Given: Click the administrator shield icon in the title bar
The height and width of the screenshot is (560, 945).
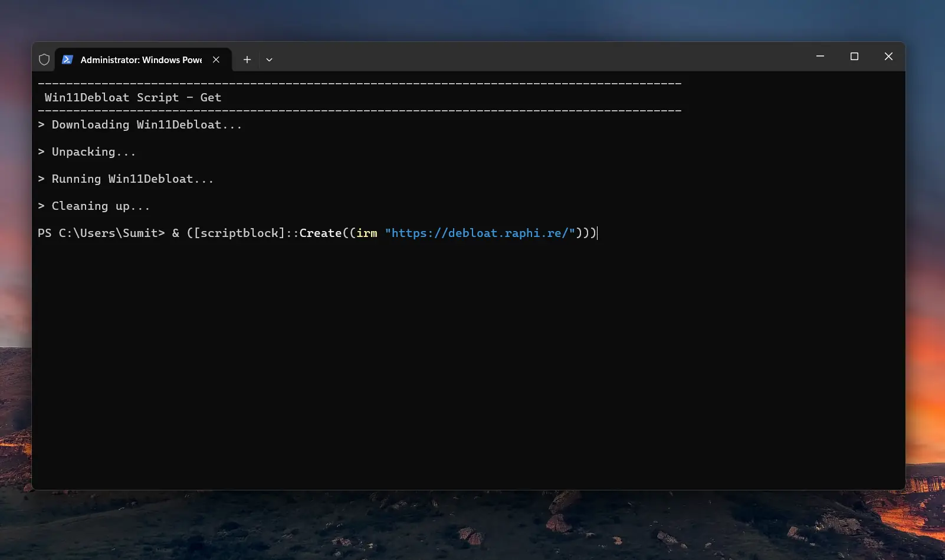Looking at the screenshot, I should pyautogui.click(x=44, y=59).
